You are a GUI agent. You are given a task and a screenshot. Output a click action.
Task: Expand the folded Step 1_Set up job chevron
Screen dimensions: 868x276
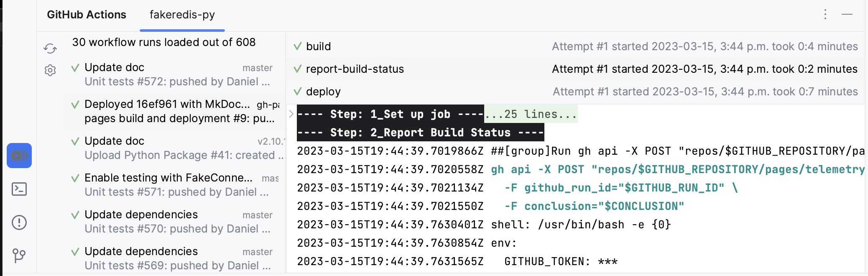coord(291,114)
